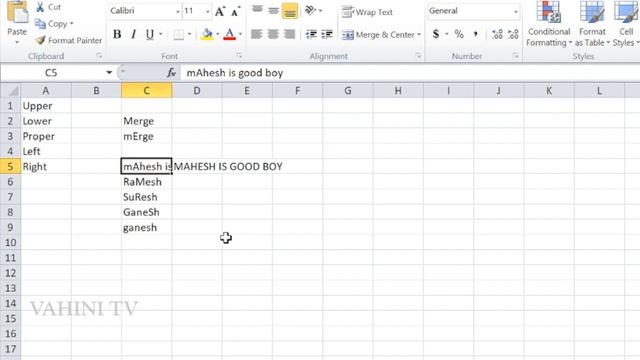
Task: Open the General number format dropdown
Action: point(516,11)
